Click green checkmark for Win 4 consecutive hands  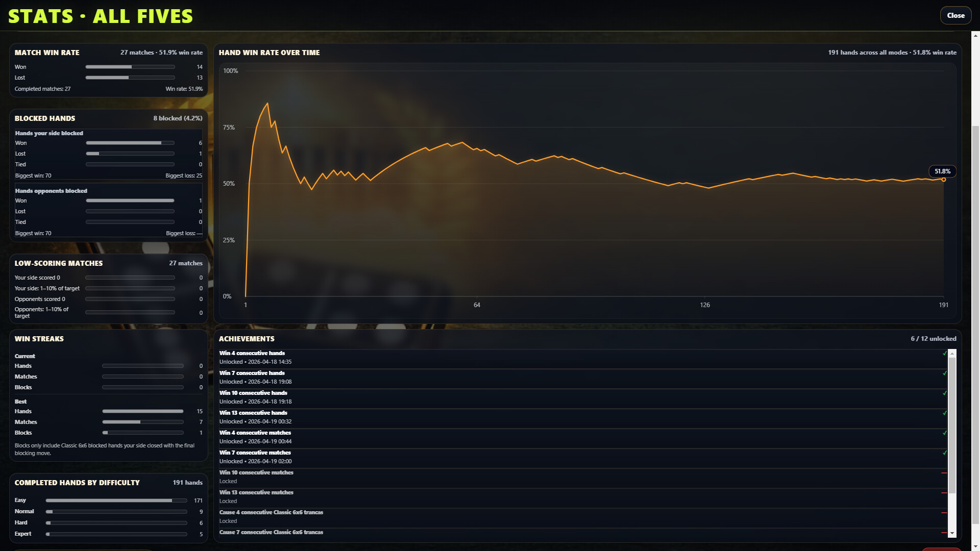944,353
